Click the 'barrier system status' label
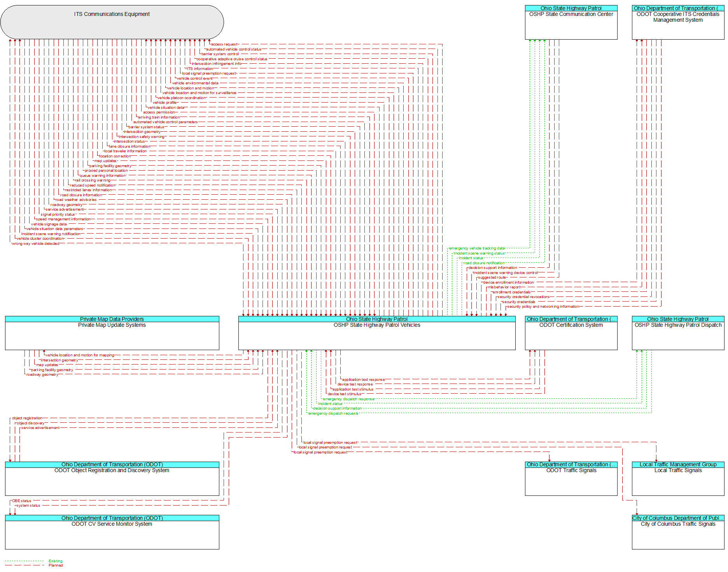728x572 pixels. (146, 127)
